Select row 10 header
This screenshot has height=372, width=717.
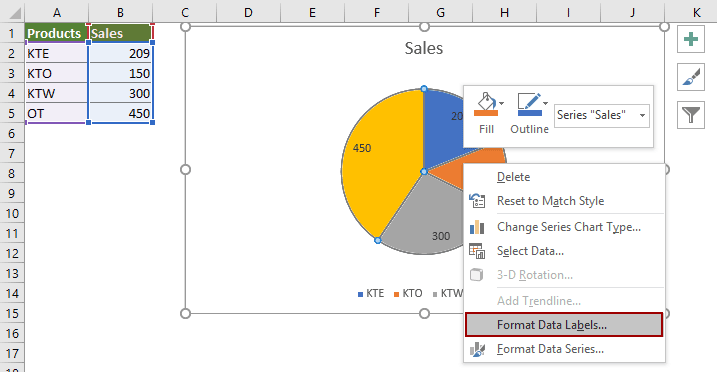click(x=12, y=213)
